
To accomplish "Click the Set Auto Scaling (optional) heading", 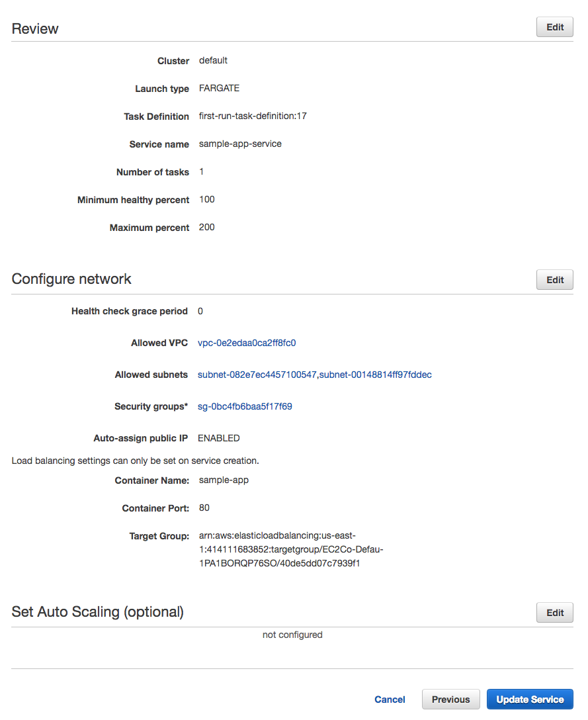I will [x=97, y=612].
